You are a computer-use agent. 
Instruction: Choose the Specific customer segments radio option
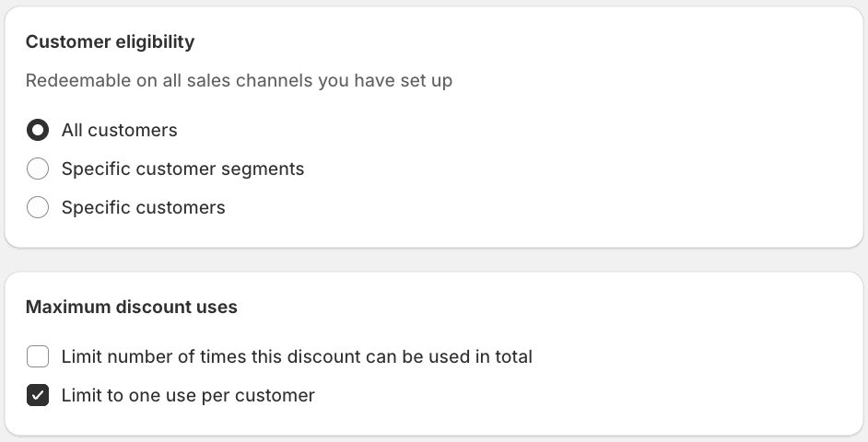38,169
